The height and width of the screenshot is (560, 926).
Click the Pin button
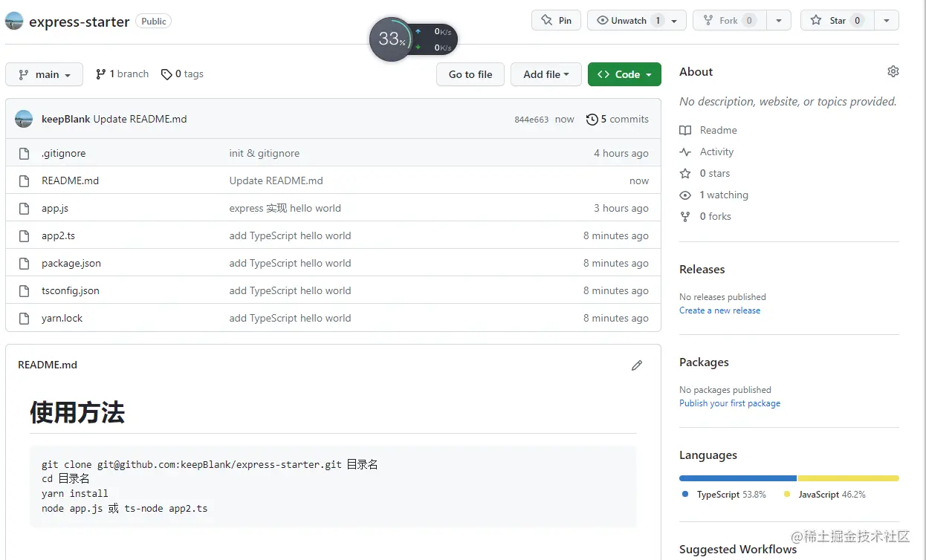click(x=556, y=20)
